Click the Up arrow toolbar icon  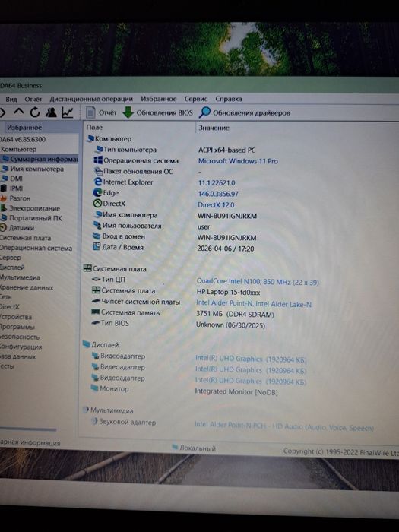pos(19,112)
